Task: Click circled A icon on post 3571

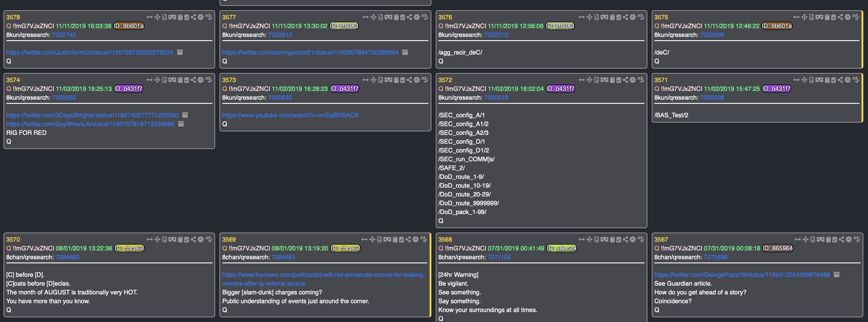Action: tap(848, 80)
